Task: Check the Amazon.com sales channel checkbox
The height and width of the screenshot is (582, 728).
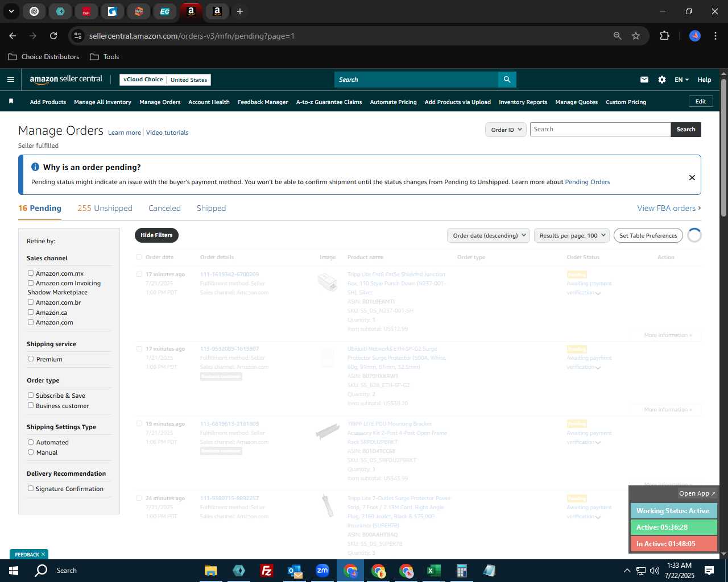Action: pos(31,322)
